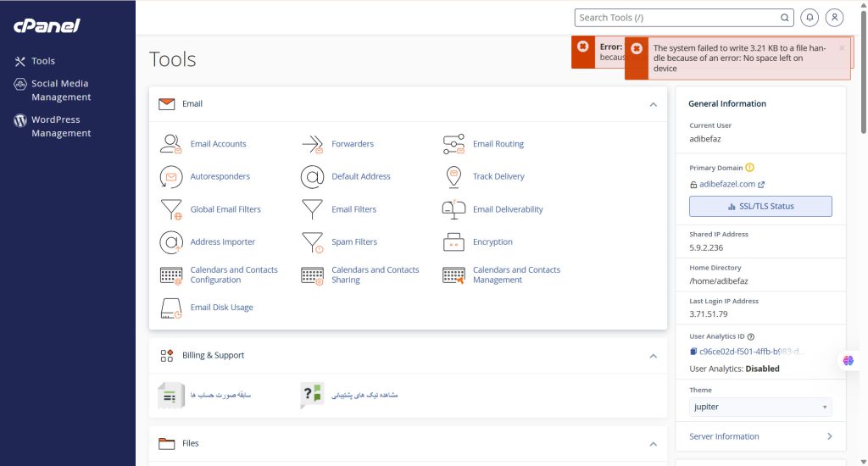Open the user account profile icon

click(x=835, y=18)
